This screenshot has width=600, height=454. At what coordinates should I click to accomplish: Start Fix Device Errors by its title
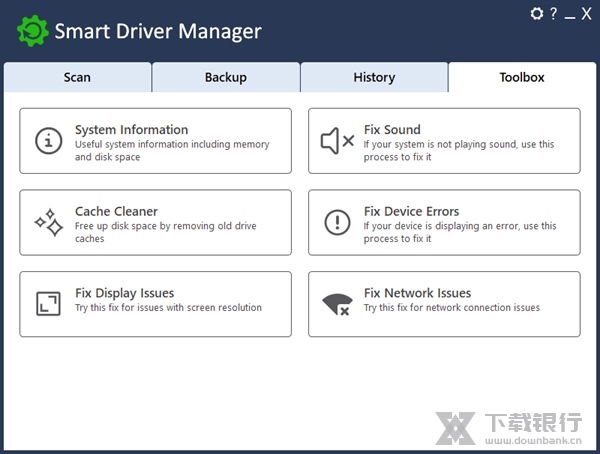[x=411, y=211]
